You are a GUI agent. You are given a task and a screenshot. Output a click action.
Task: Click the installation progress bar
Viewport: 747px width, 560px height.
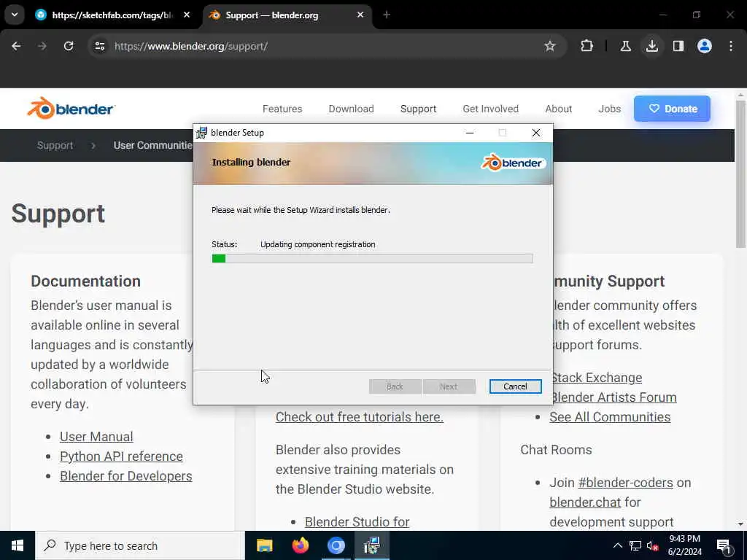(x=372, y=258)
